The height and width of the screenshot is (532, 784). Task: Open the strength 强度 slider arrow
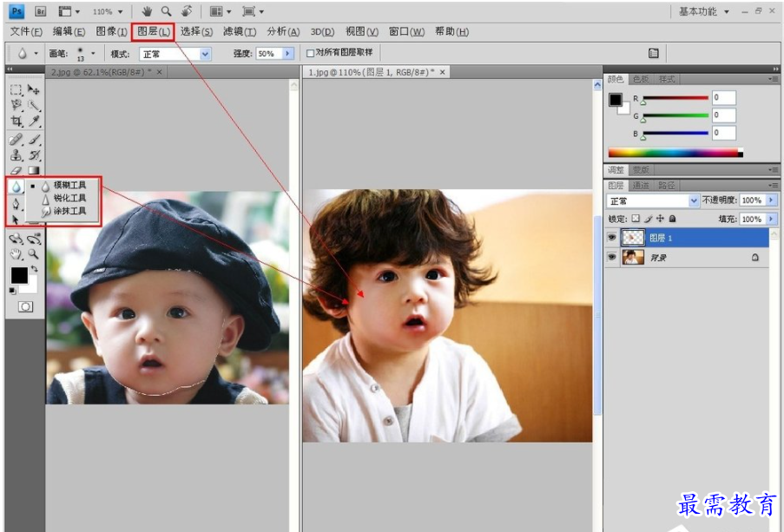(x=287, y=53)
